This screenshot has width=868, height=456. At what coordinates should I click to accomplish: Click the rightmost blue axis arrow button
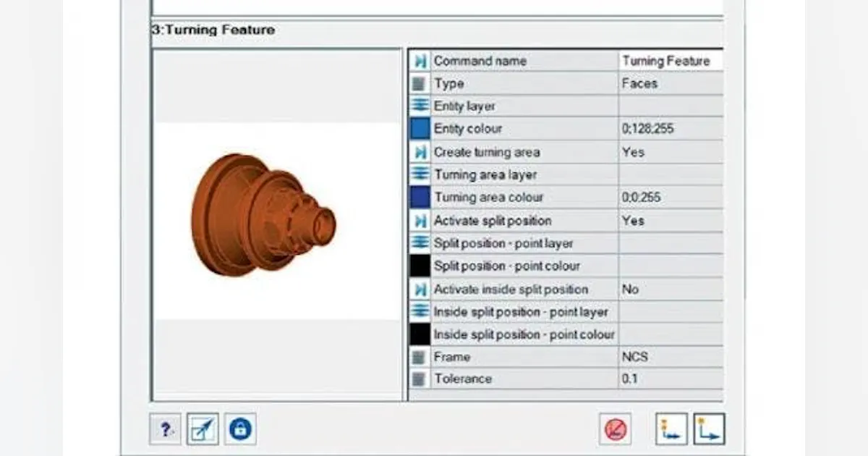point(709,429)
